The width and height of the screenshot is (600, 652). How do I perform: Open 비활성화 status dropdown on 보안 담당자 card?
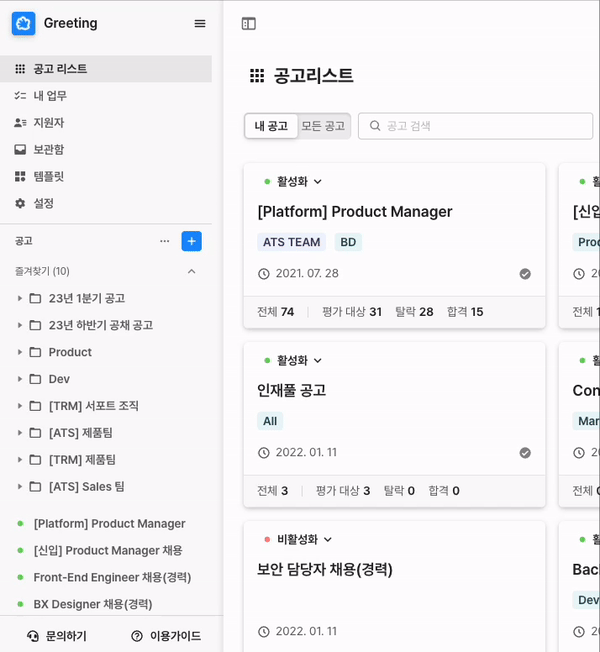click(299, 540)
